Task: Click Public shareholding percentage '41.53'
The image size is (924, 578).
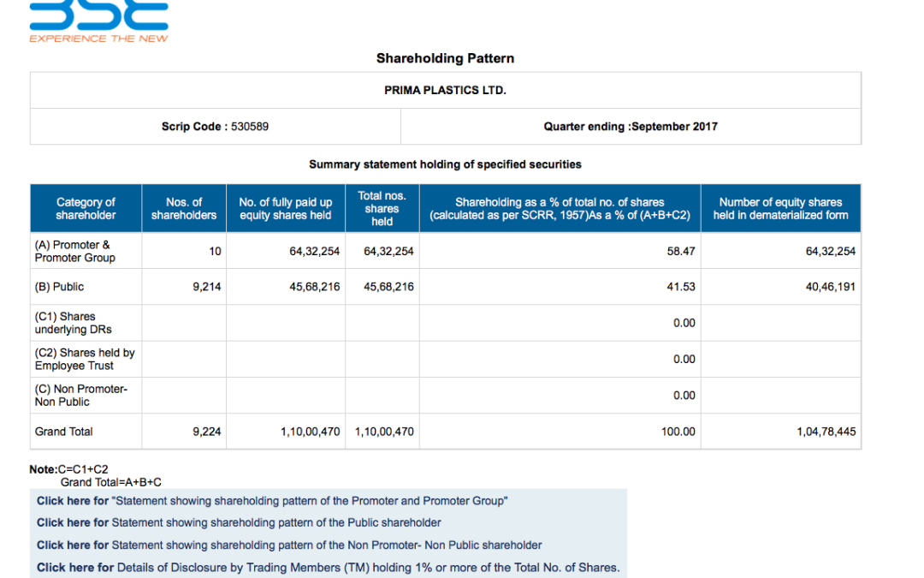Action: point(681,287)
